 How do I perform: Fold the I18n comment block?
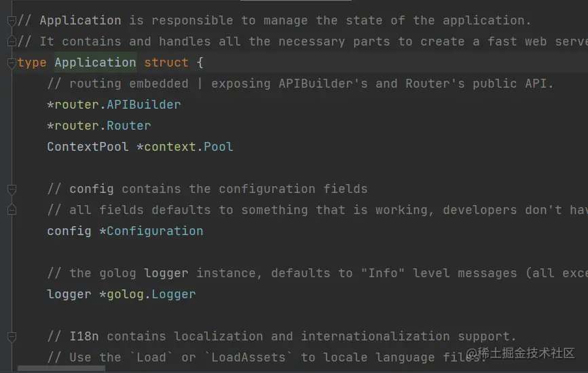(11, 336)
